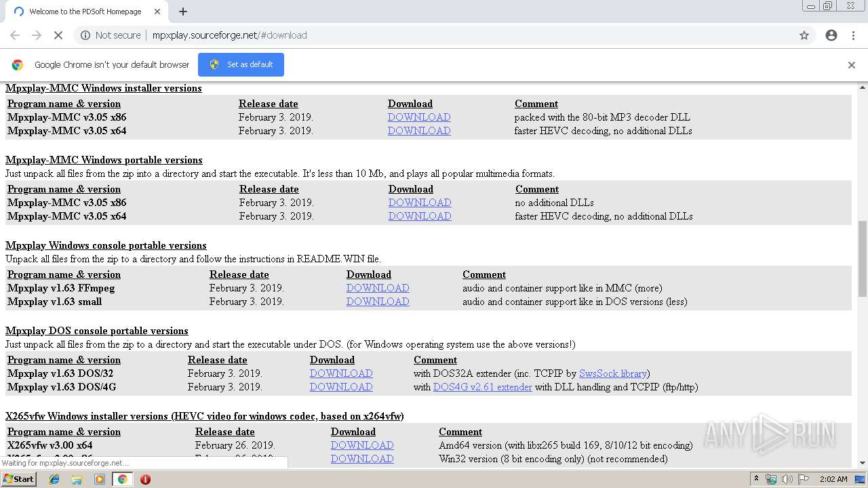The image size is (868, 488).
Task: Click the X265vfw Windows installer versions heading
Action: pos(205,416)
